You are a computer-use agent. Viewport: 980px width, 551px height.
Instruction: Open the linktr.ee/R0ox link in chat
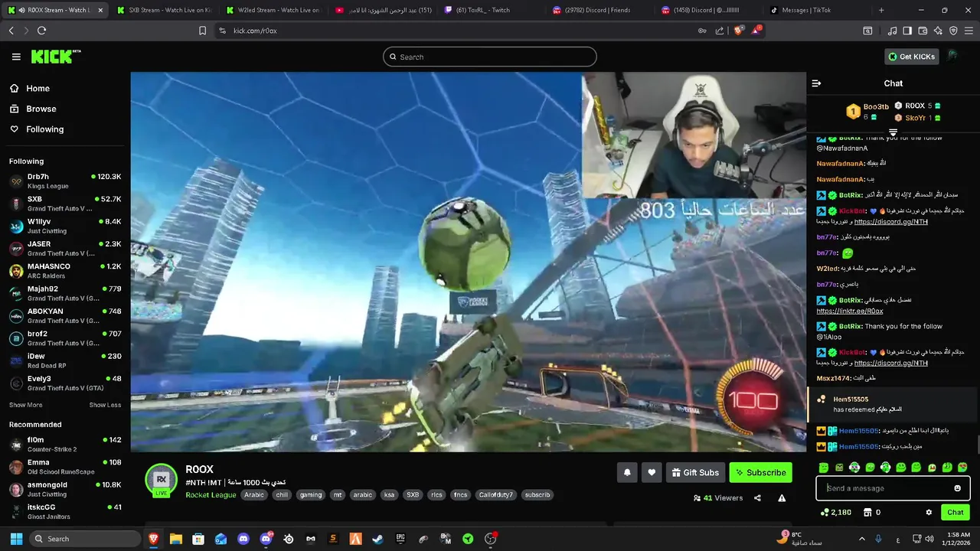tap(850, 311)
